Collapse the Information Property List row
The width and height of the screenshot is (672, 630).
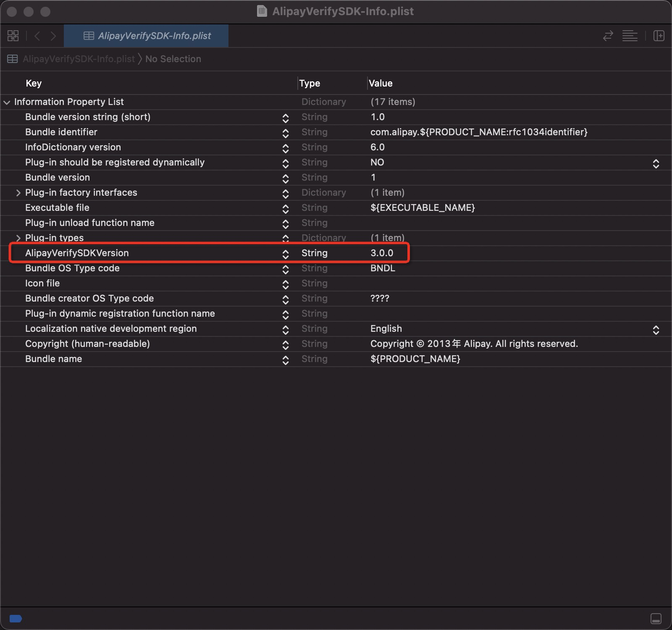(x=7, y=102)
